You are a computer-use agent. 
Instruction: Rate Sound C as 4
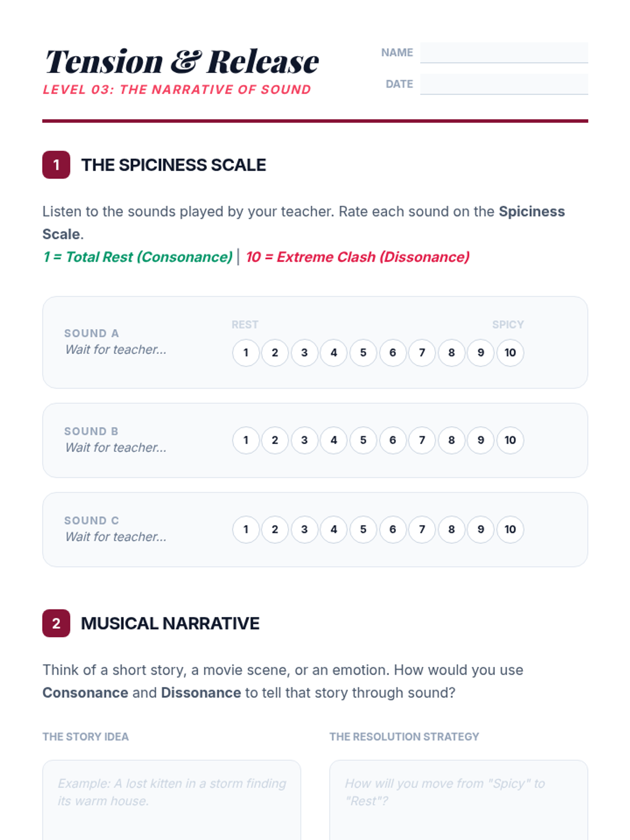(334, 530)
